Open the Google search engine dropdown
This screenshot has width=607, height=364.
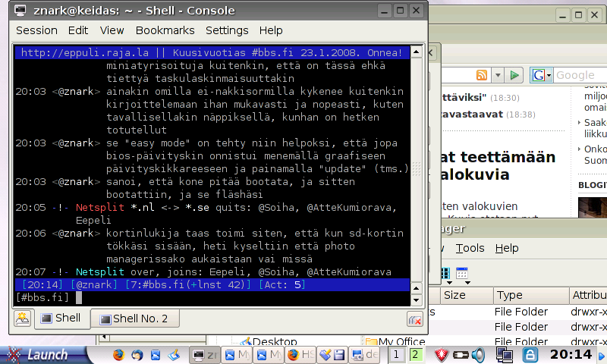(x=542, y=75)
